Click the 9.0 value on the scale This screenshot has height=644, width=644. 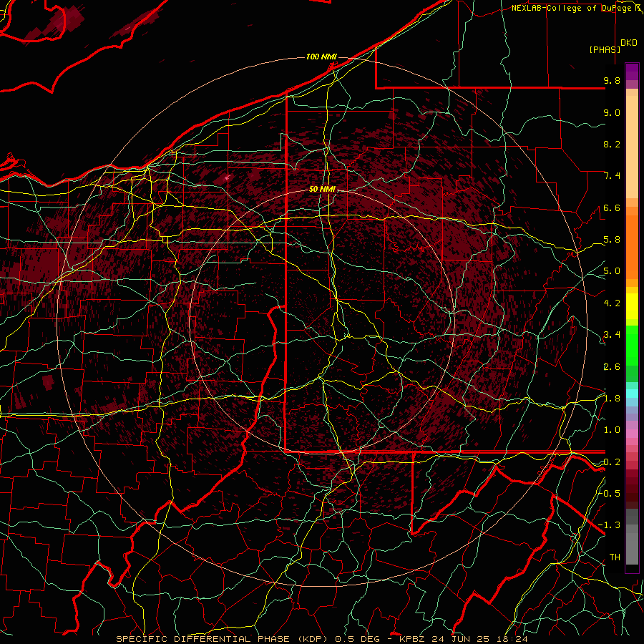(612, 112)
